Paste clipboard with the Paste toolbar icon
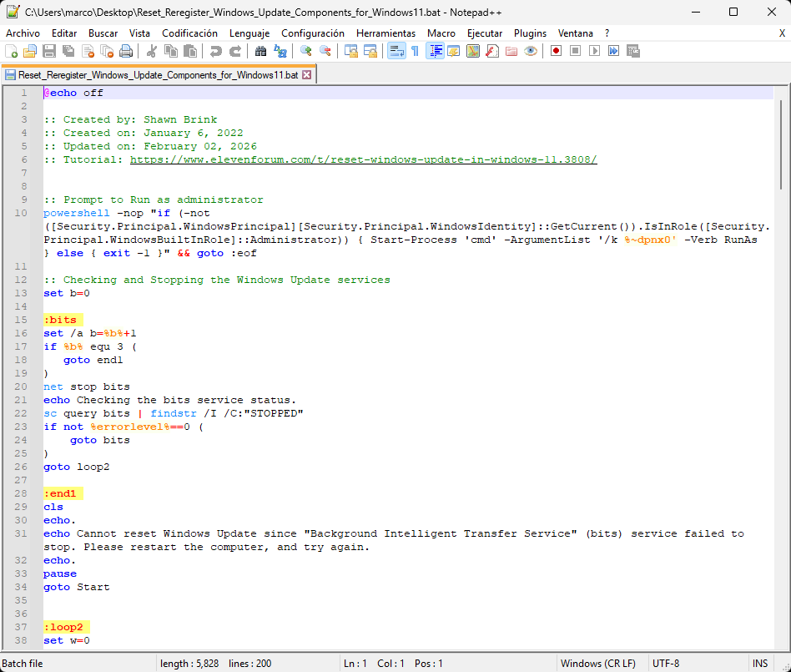 pyautogui.click(x=190, y=51)
